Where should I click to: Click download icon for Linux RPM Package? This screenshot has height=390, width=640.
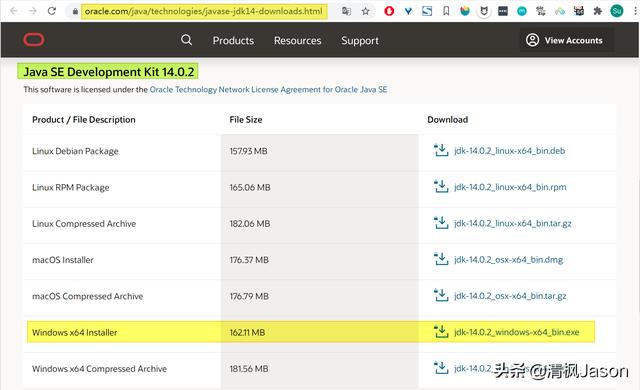[x=441, y=186]
